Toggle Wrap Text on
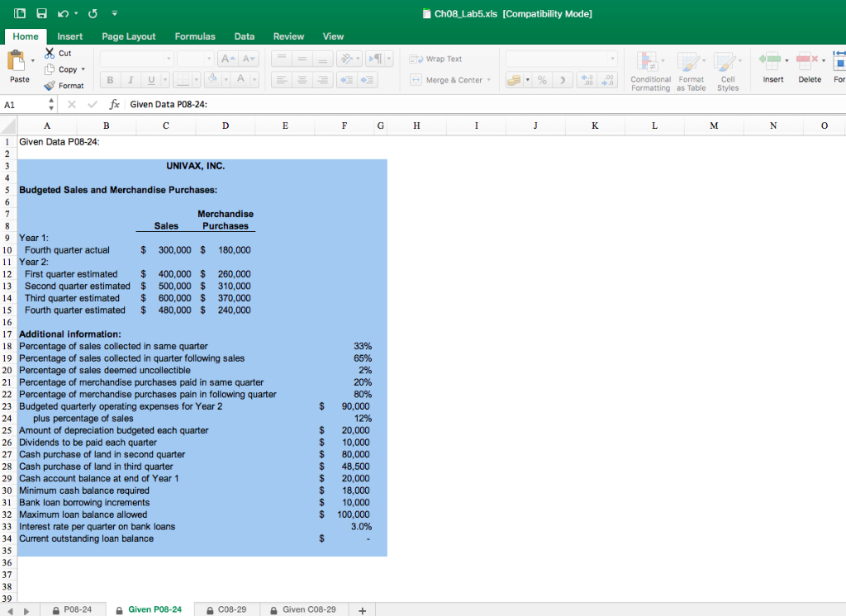The height and width of the screenshot is (616, 846). click(x=438, y=59)
